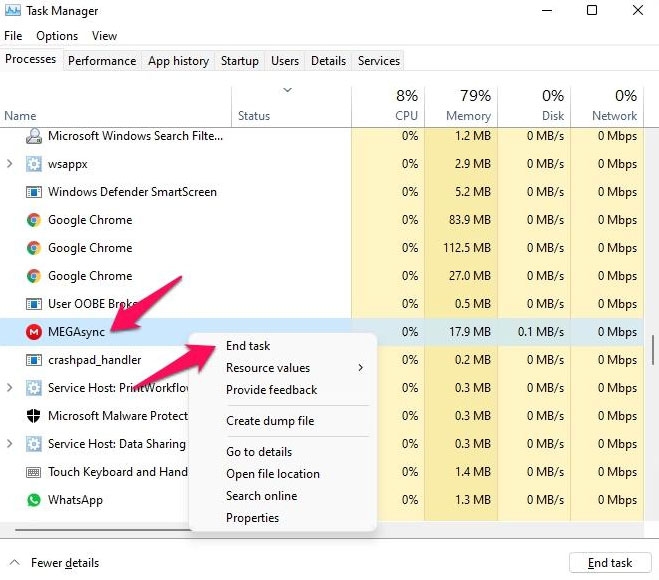The width and height of the screenshot is (659, 580).
Task: Click the 17.9 MB memory value
Action: tap(469, 332)
